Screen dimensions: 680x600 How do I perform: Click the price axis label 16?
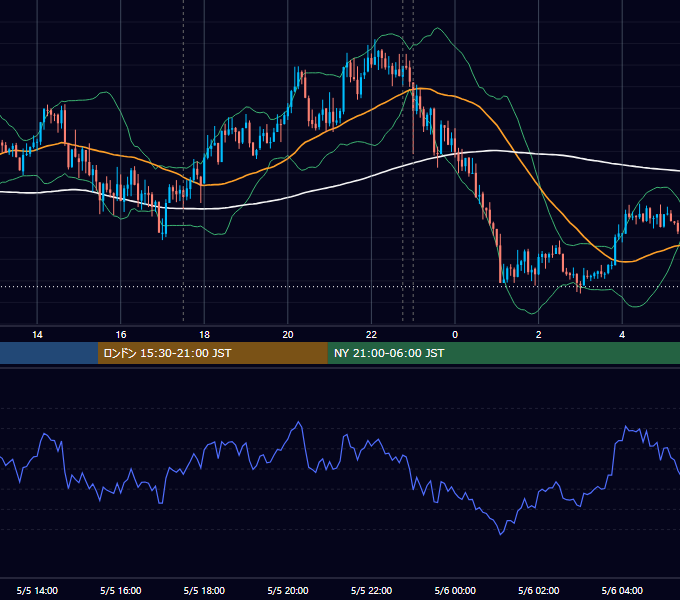[x=121, y=335]
